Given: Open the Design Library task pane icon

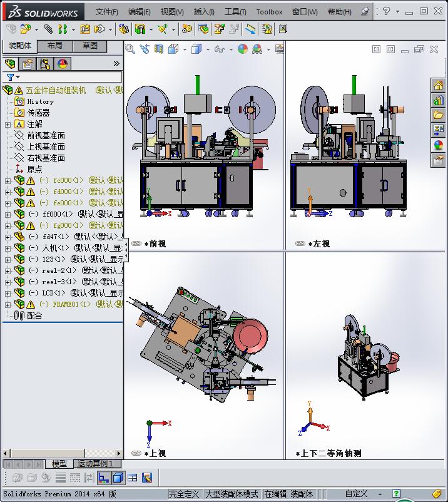Looking at the screenshot, I should point(438,101).
